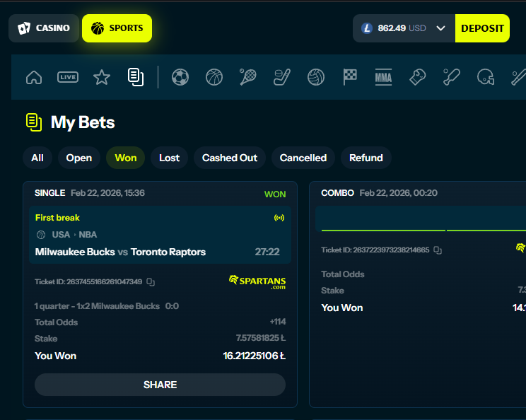This screenshot has height=420, width=526.
Task: Open Milwaukee Bucks vs Toronto Raptors match
Action: pyautogui.click(x=120, y=252)
